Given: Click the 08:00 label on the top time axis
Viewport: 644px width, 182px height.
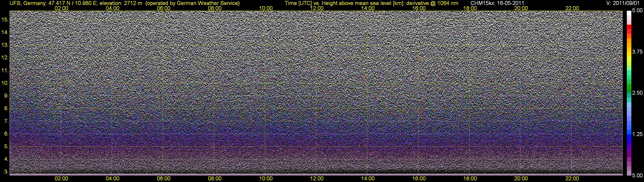Looking at the screenshot, I should click(215, 8).
